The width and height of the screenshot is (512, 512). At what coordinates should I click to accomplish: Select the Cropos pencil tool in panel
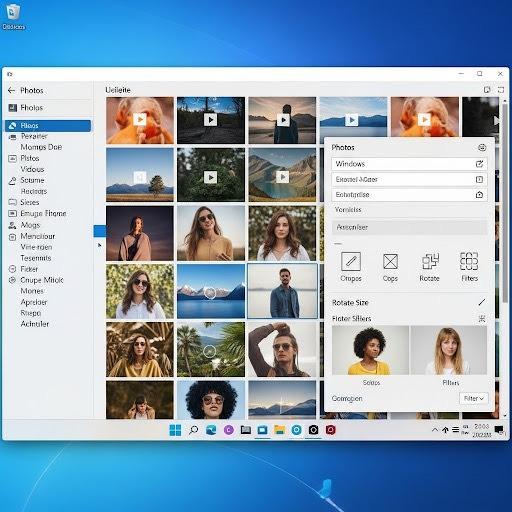point(351,261)
